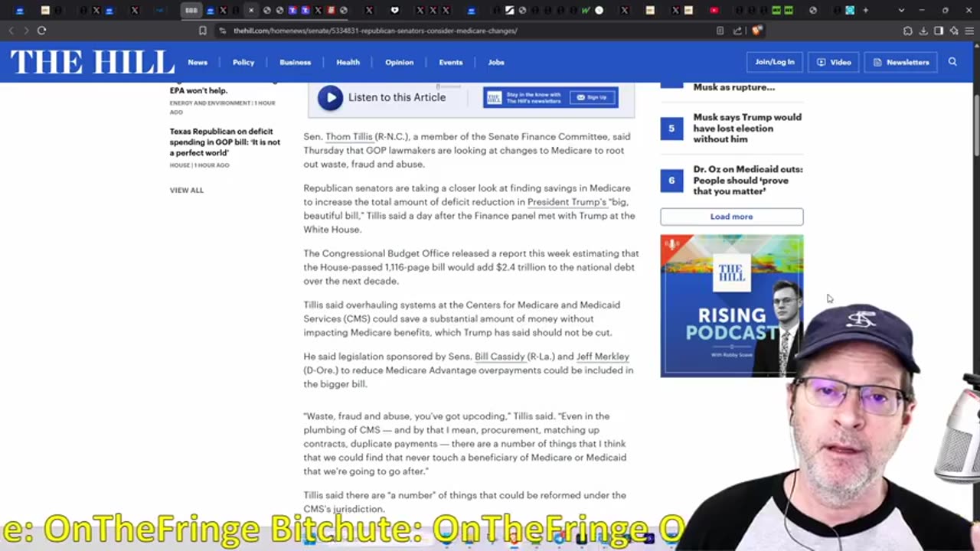This screenshot has width=980, height=551.
Task: Open the Rising Podcast thumbnail
Action: click(x=732, y=306)
